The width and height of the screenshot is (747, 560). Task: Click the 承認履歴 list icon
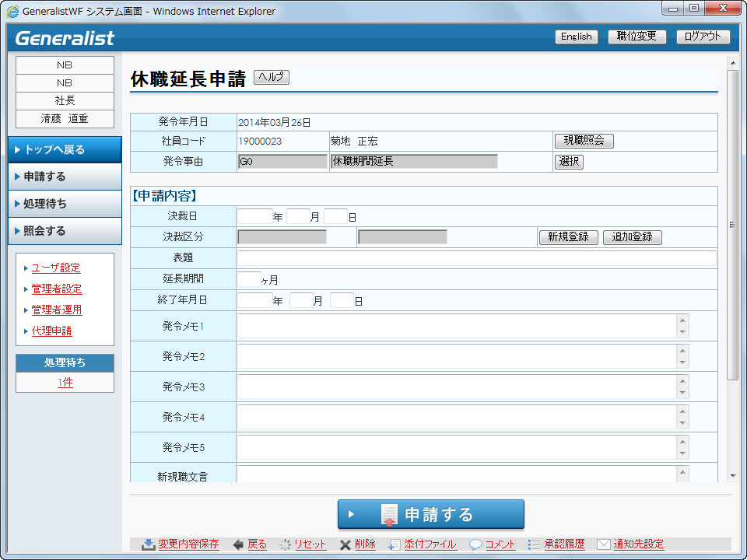tap(534, 544)
